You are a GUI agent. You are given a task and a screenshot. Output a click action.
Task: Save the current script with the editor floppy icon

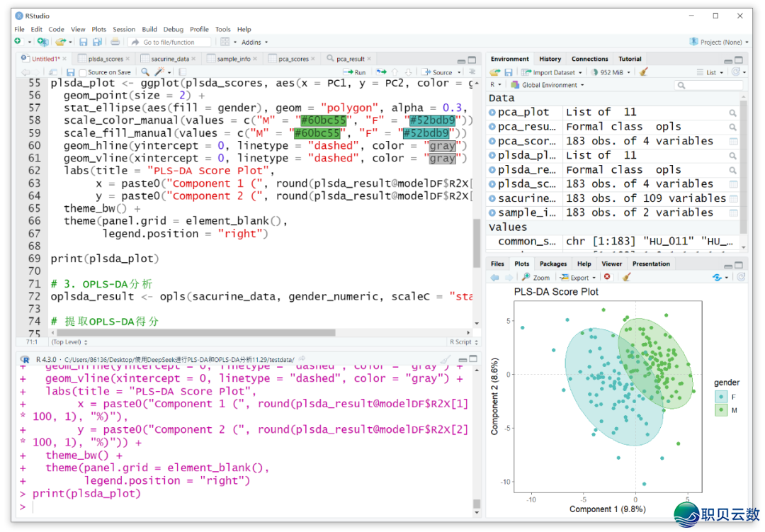[70, 72]
